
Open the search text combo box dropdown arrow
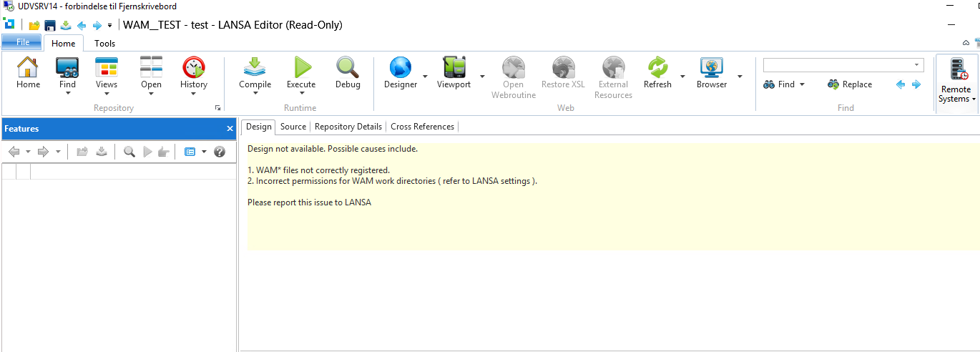pos(916,65)
